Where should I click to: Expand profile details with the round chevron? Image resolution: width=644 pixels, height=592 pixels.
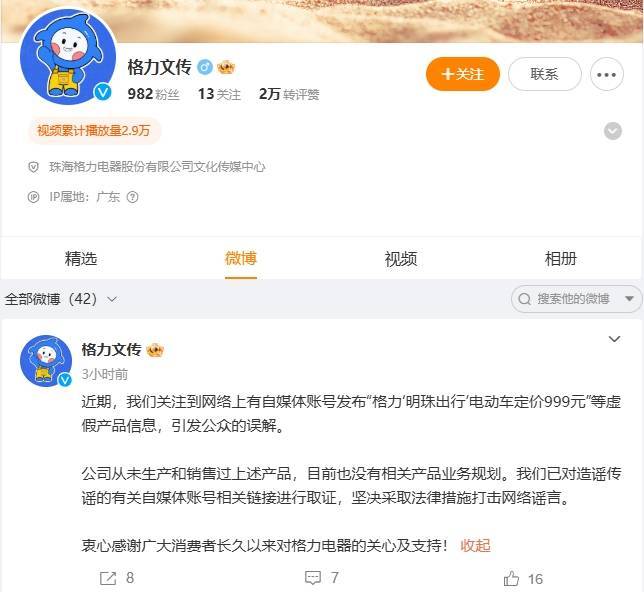tap(613, 131)
